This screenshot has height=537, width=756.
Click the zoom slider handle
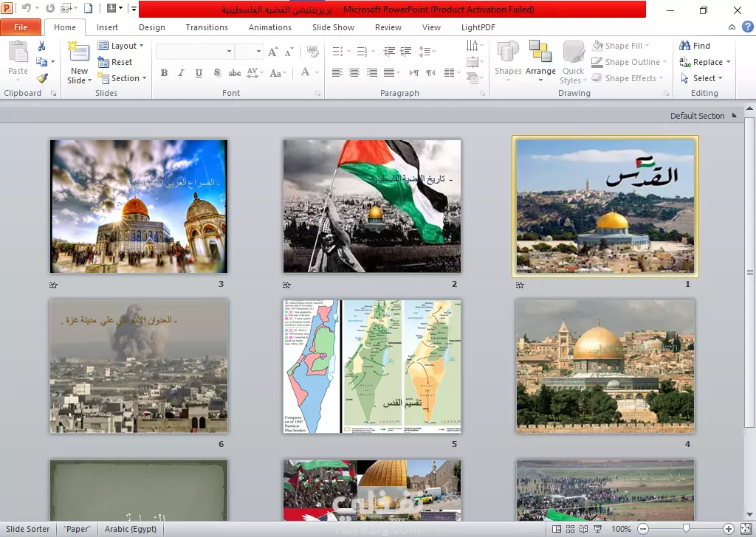pyautogui.click(x=686, y=529)
